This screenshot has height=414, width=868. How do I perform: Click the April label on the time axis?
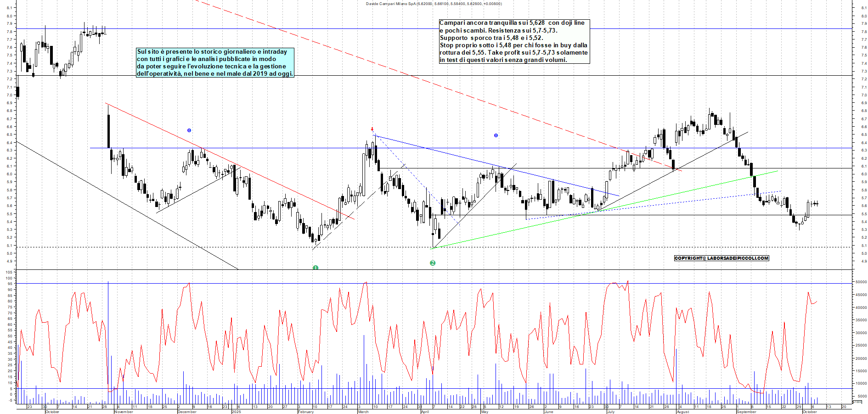(x=425, y=412)
